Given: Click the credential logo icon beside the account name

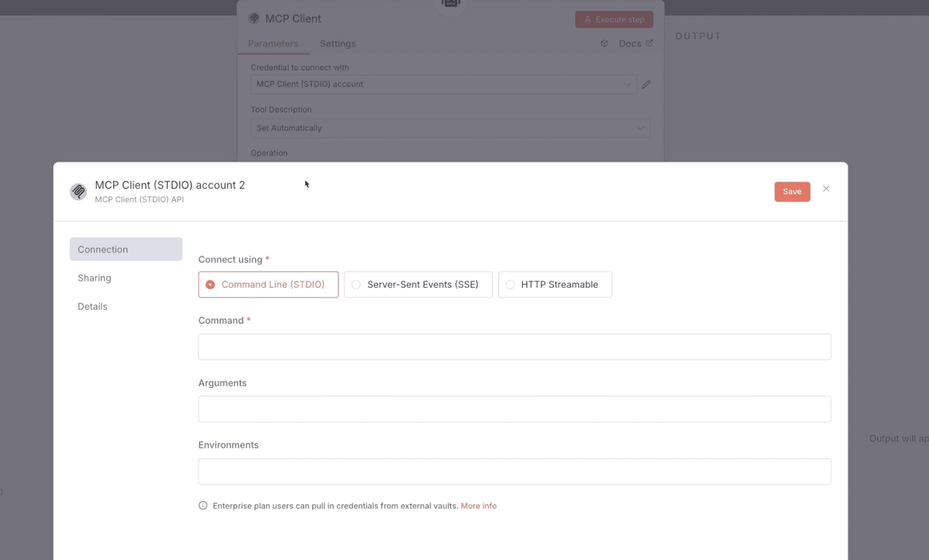Looking at the screenshot, I should point(78,192).
